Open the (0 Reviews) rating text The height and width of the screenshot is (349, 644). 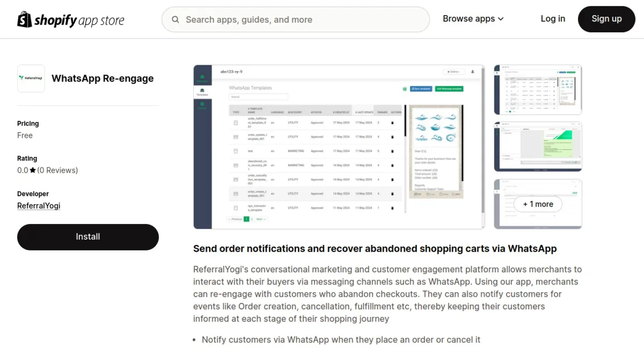57,170
